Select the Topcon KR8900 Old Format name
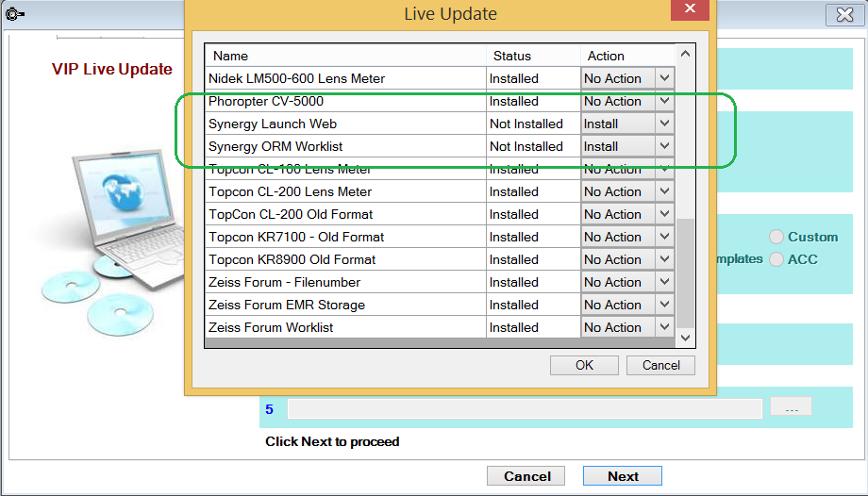Screen dimensions: 868x496 [292, 260]
